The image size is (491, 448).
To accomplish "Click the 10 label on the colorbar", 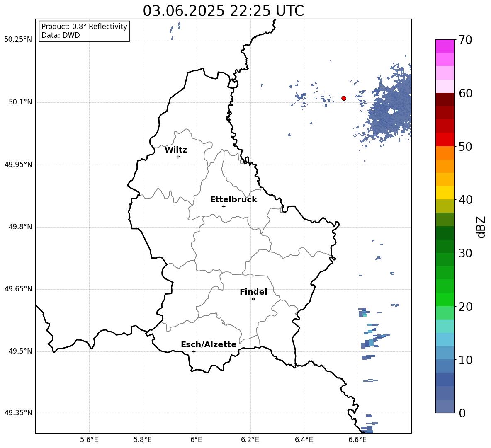I will (x=465, y=360).
